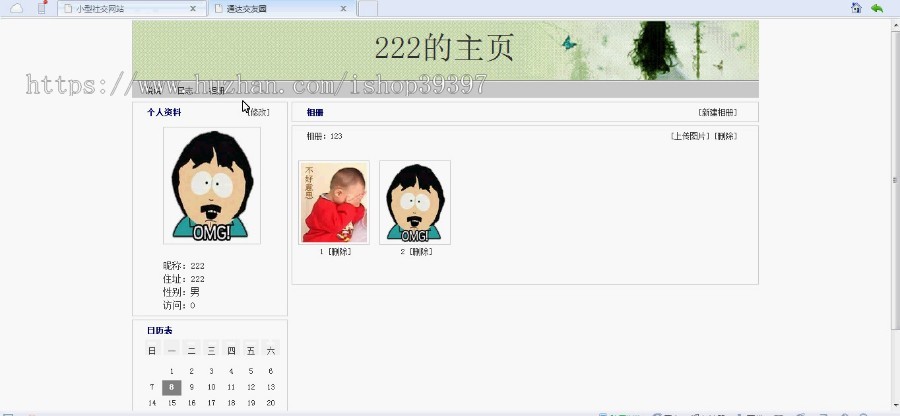The height and width of the screenshot is (416, 900).
Task: Click the green back arrow icon
Action: (876, 8)
